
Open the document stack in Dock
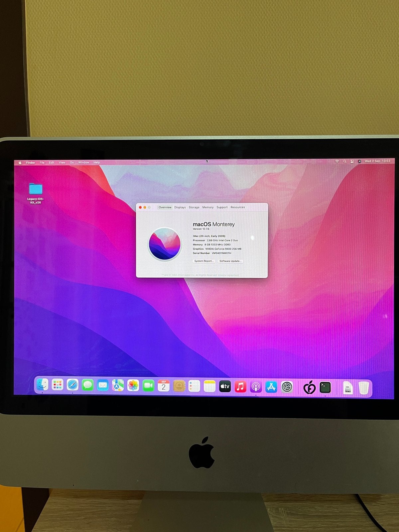(347, 388)
